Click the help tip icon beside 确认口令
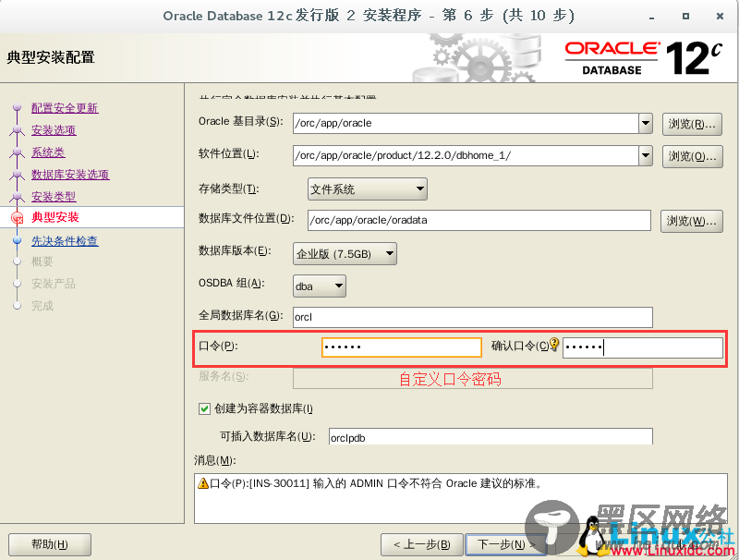The width and height of the screenshot is (739, 560). tap(554, 344)
